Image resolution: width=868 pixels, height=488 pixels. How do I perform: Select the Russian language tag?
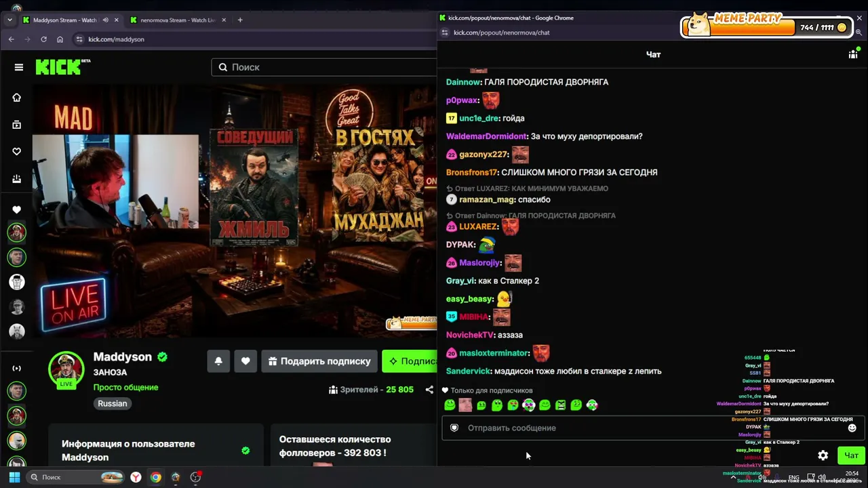112,403
